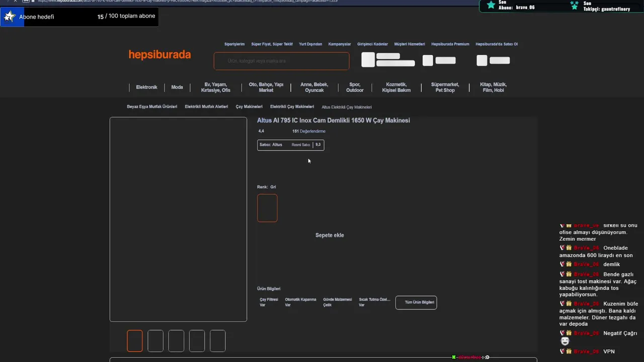This screenshot has width=644, height=362.
Task: Open the Moda category menu
Action: (177, 87)
